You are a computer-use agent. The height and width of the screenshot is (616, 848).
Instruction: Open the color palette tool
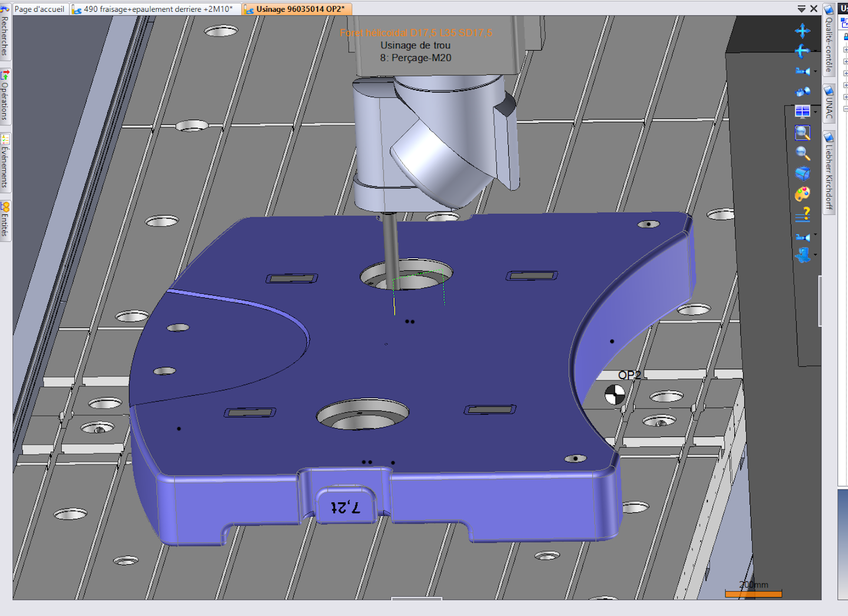point(803,193)
